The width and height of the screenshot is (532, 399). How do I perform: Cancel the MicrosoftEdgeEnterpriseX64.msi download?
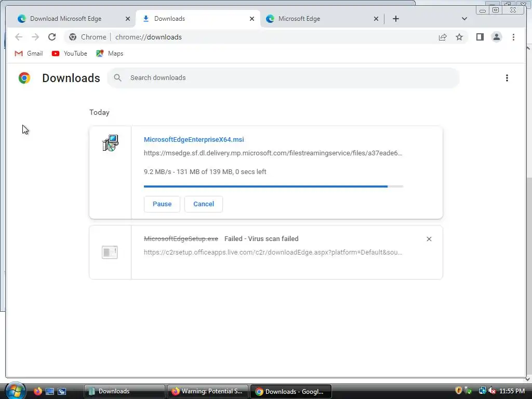[x=204, y=204]
